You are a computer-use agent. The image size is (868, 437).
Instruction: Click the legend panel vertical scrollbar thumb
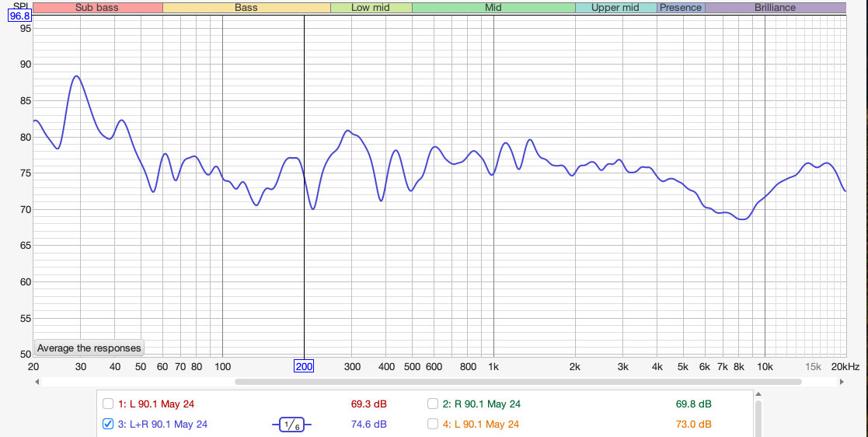pos(758,419)
